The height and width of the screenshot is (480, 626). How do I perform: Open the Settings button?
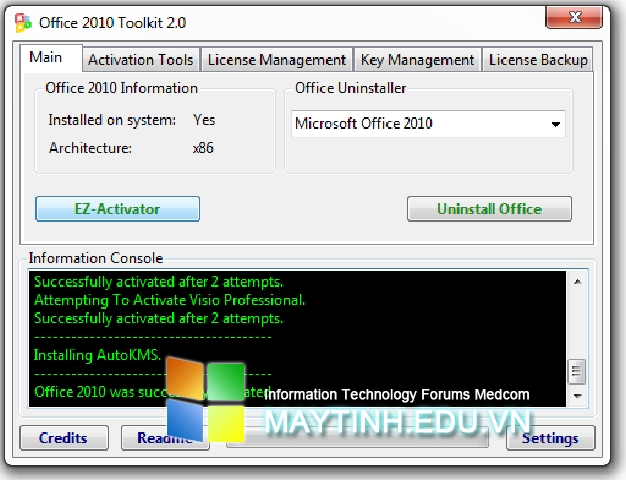[x=551, y=438]
